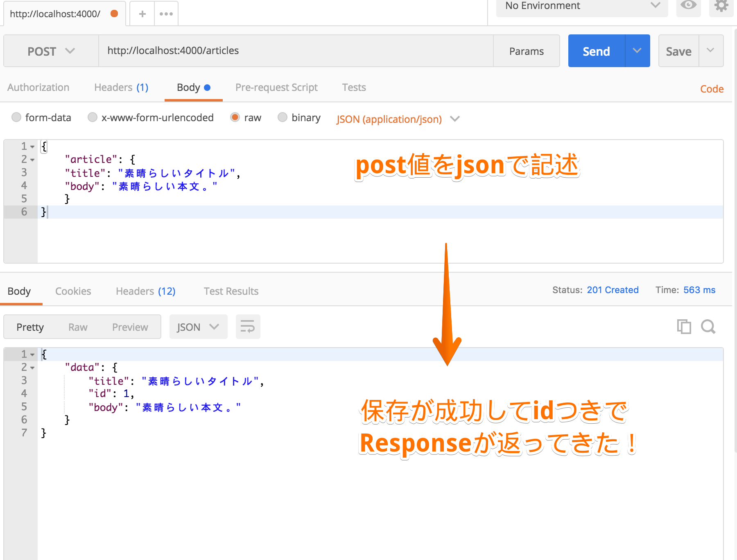This screenshot has height=560, width=737.
Task: Switch to the Authorization tab
Action: point(38,87)
